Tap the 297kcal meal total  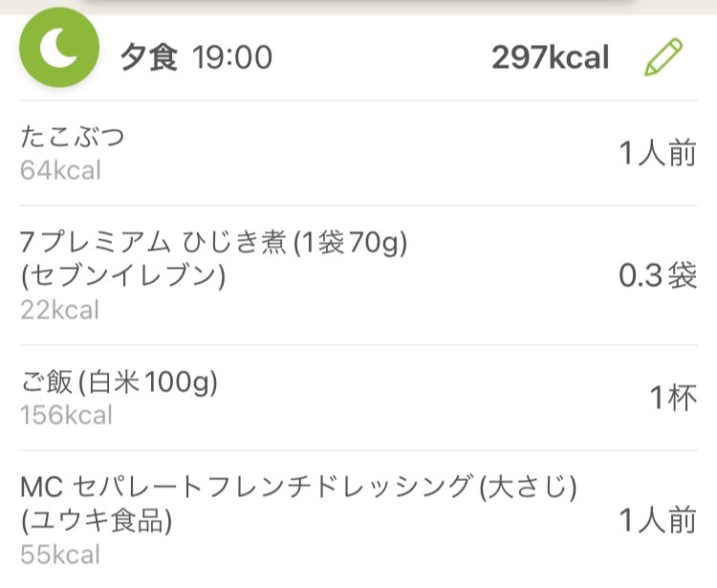tap(550, 57)
